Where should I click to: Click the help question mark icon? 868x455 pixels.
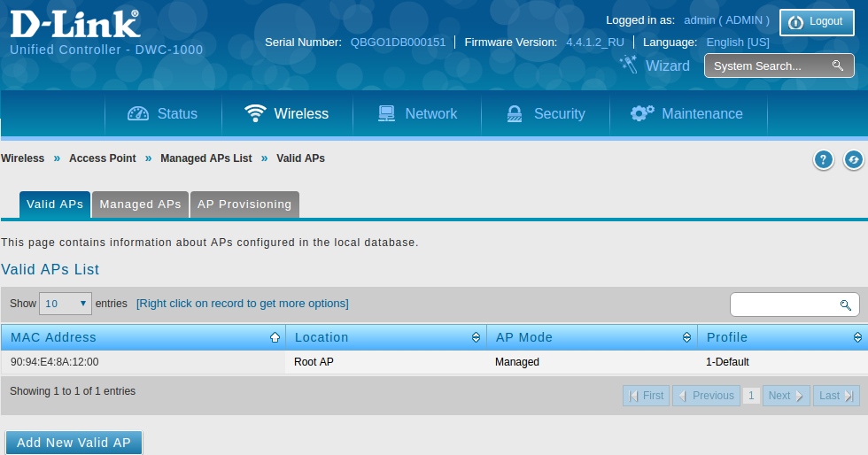pyautogui.click(x=824, y=159)
